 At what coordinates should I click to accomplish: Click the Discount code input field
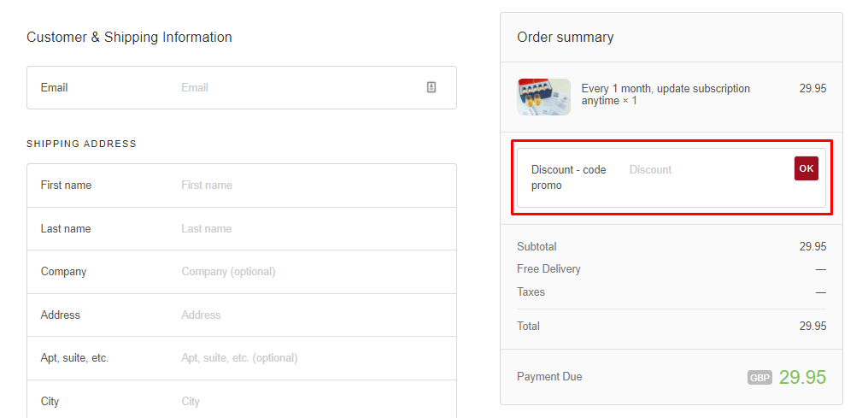click(x=705, y=170)
